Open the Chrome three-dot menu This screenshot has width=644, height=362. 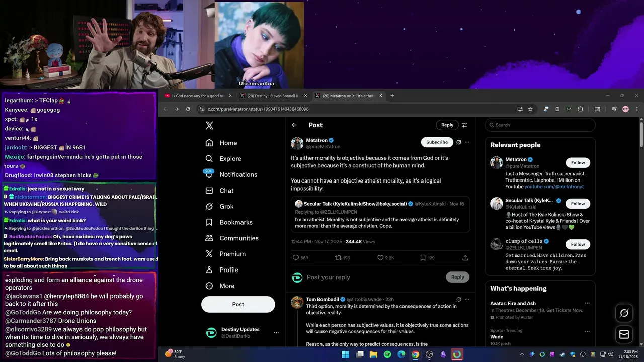[x=637, y=109]
